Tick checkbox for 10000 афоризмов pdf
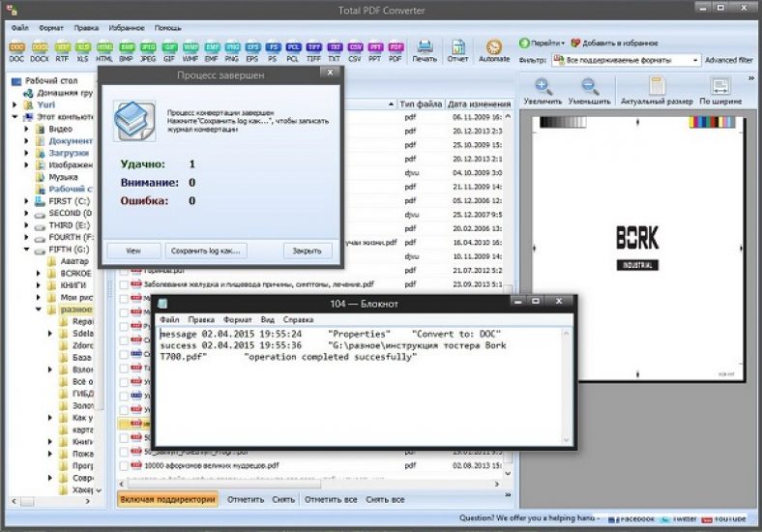 (x=124, y=466)
